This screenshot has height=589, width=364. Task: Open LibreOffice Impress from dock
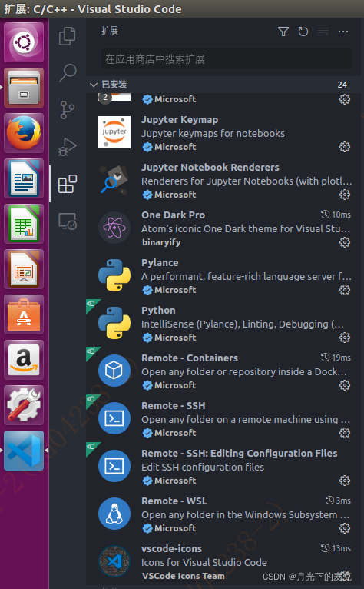(24, 269)
